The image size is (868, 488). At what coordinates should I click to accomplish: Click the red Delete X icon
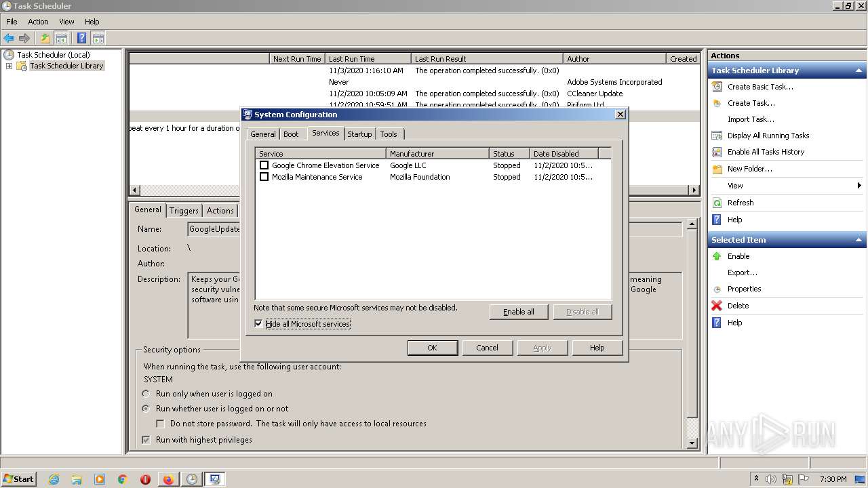[717, 306]
